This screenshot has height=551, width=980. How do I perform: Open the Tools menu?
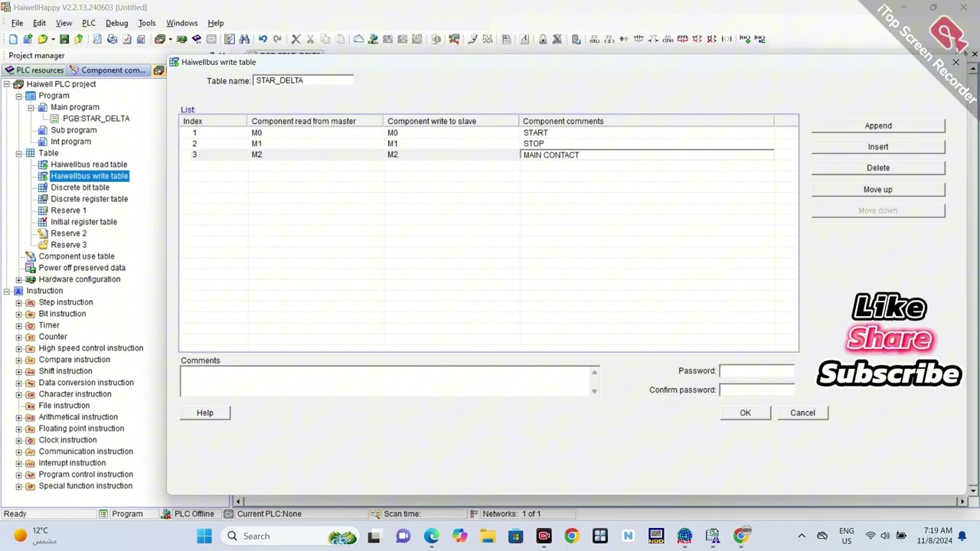146,23
